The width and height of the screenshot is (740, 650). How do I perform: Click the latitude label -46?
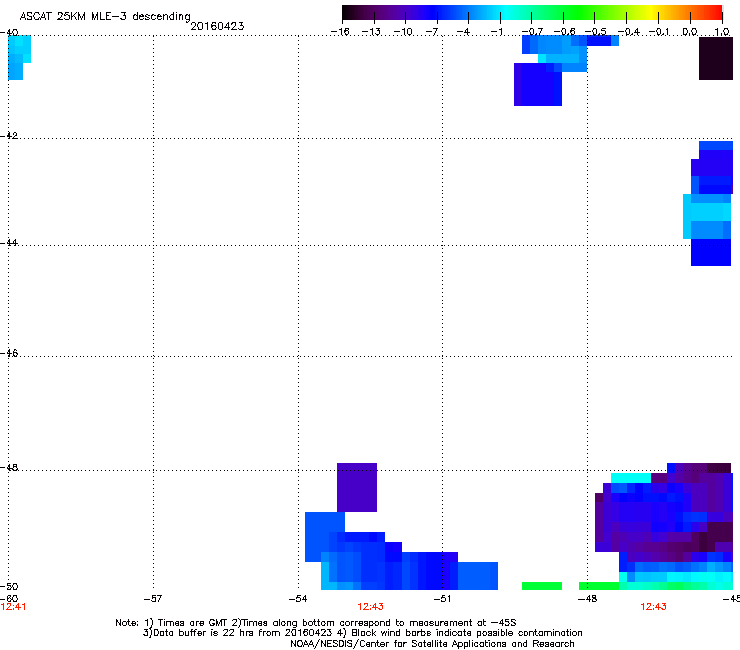click(x=9, y=353)
